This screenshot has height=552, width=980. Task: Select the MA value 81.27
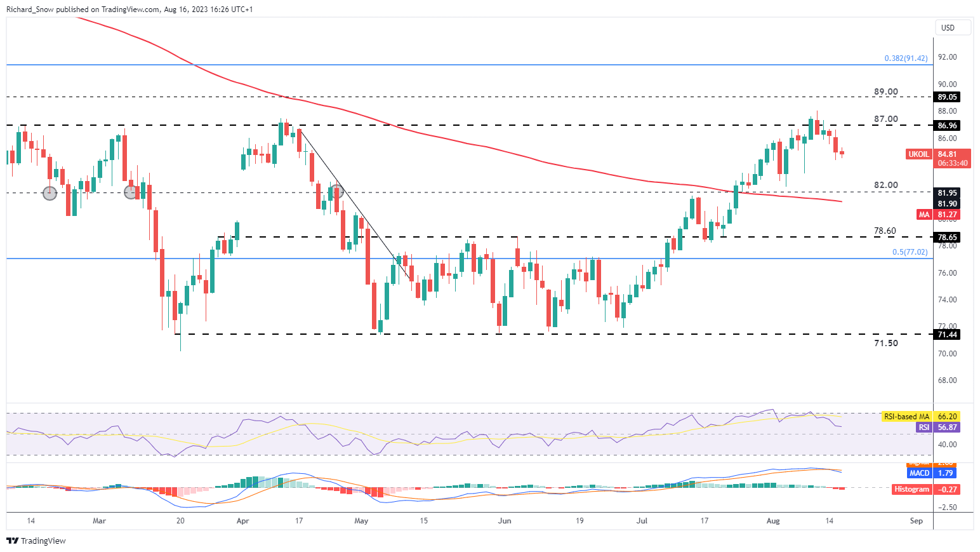[947, 215]
